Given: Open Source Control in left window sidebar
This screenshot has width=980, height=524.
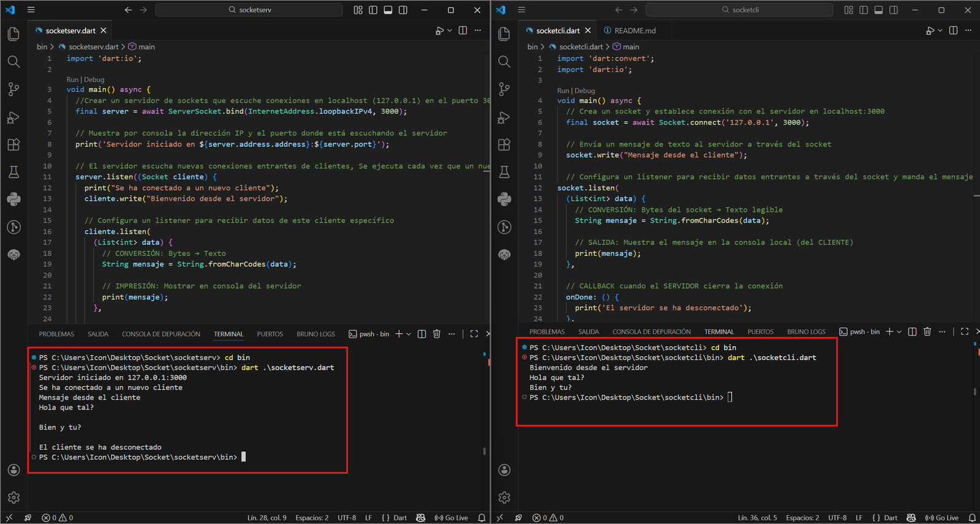Looking at the screenshot, I should pos(13,89).
